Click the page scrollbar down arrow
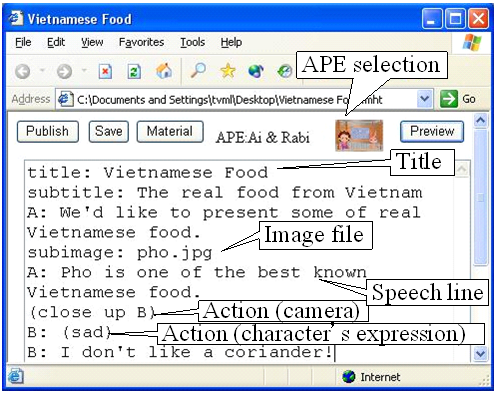Image resolution: width=498 pixels, height=394 pixels. click(480, 354)
